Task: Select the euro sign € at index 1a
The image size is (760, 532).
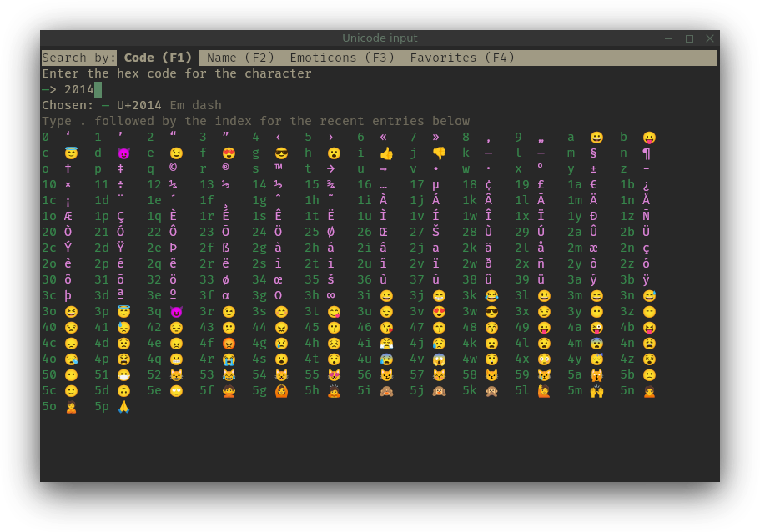Action: 593,184
